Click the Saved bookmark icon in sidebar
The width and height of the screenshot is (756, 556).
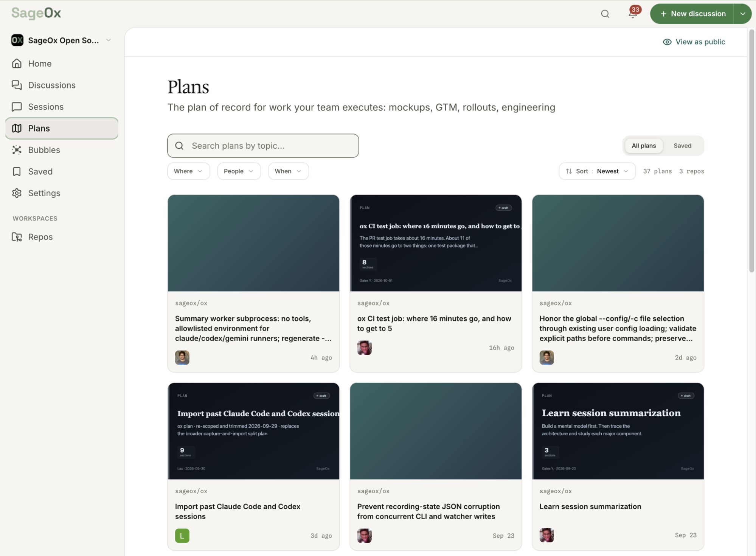tap(17, 171)
